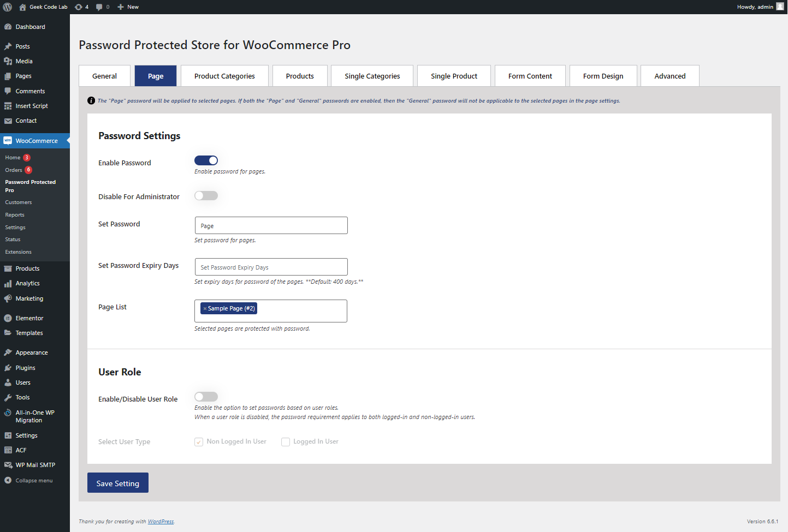Check the Non Logged In User checkbox
Image resolution: width=788 pixels, height=532 pixels.
(199, 442)
